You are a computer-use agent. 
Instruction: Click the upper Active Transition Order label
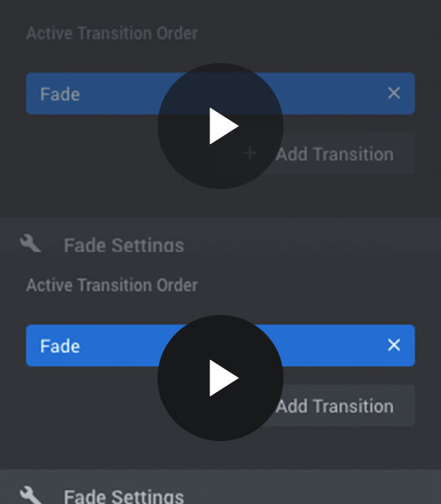tap(112, 33)
